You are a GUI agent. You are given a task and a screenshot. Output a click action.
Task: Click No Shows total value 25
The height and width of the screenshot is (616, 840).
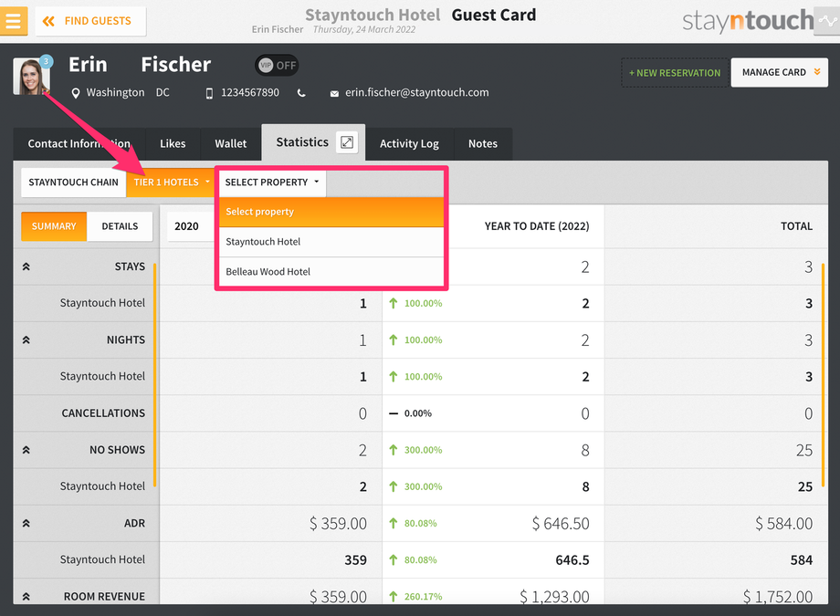pyautogui.click(x=804, y=450)
